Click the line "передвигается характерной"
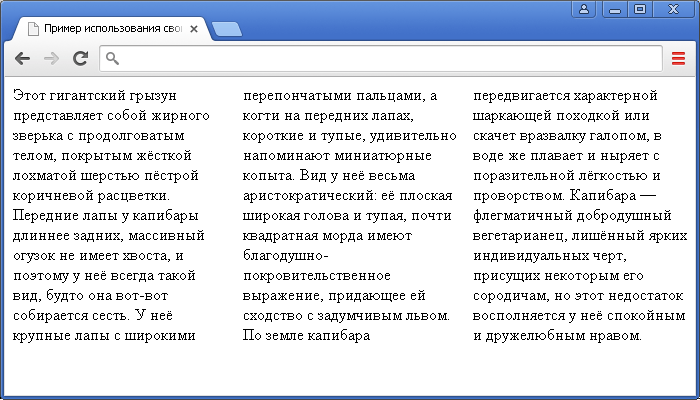This screenshot has height=400, width=700. 565,96
